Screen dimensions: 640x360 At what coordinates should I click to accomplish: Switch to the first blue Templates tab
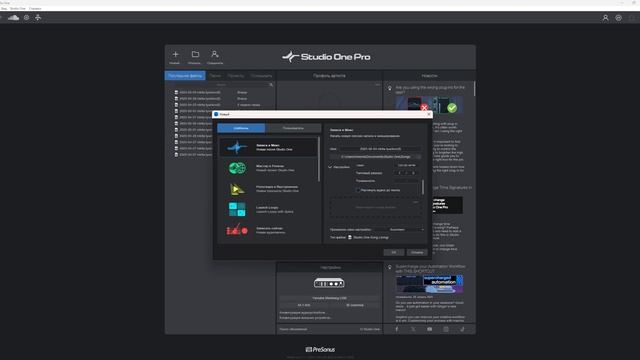pyautogui.click(x=241, y=128)
